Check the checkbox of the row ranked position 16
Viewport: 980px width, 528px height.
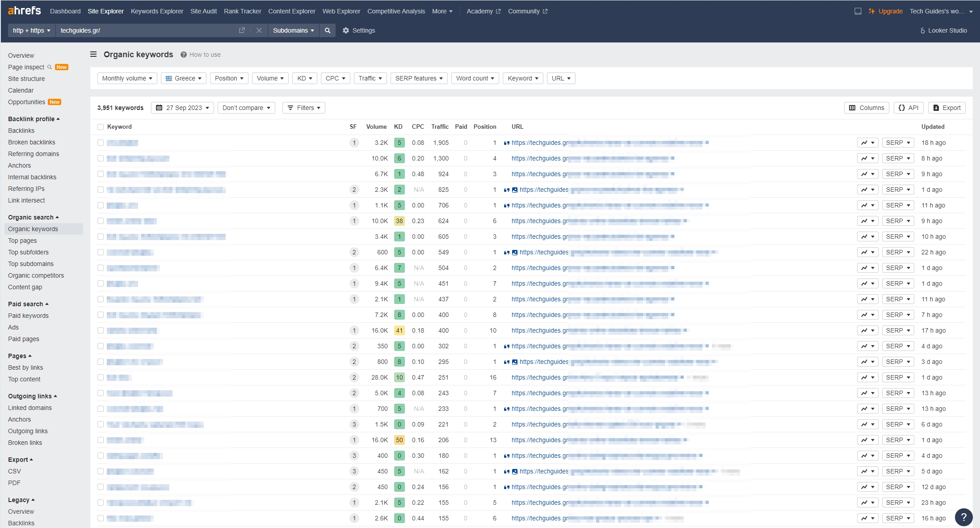coord(101,377)
